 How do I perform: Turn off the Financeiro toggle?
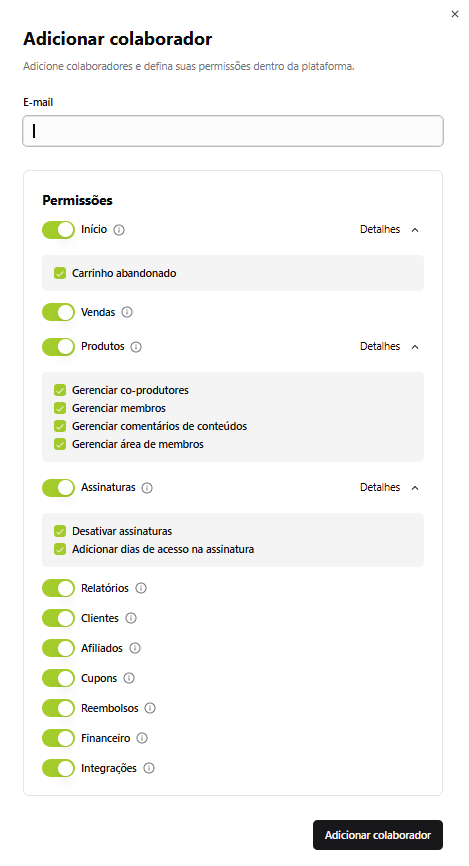point(58,738)
